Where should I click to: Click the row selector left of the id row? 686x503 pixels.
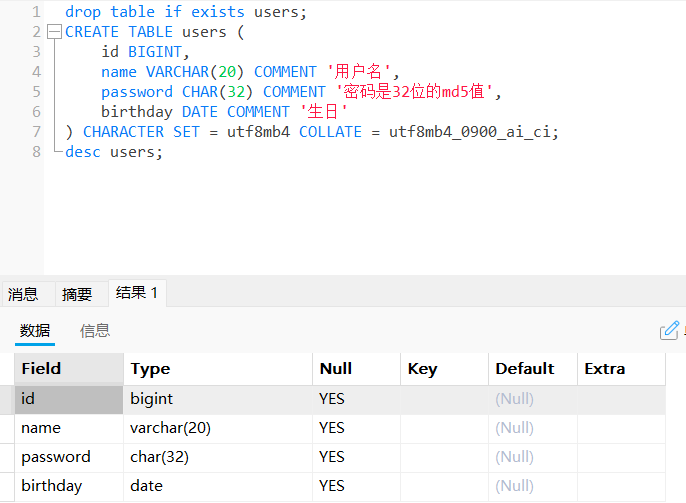7,399
